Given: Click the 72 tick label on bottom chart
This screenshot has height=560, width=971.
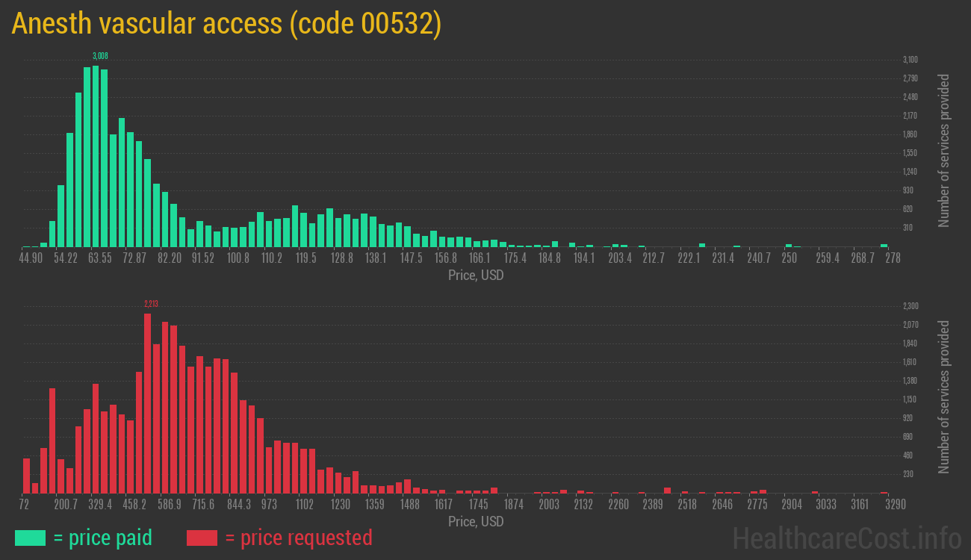Looking at the screenshot, I should pyautogui.click(x=24, y=505).
